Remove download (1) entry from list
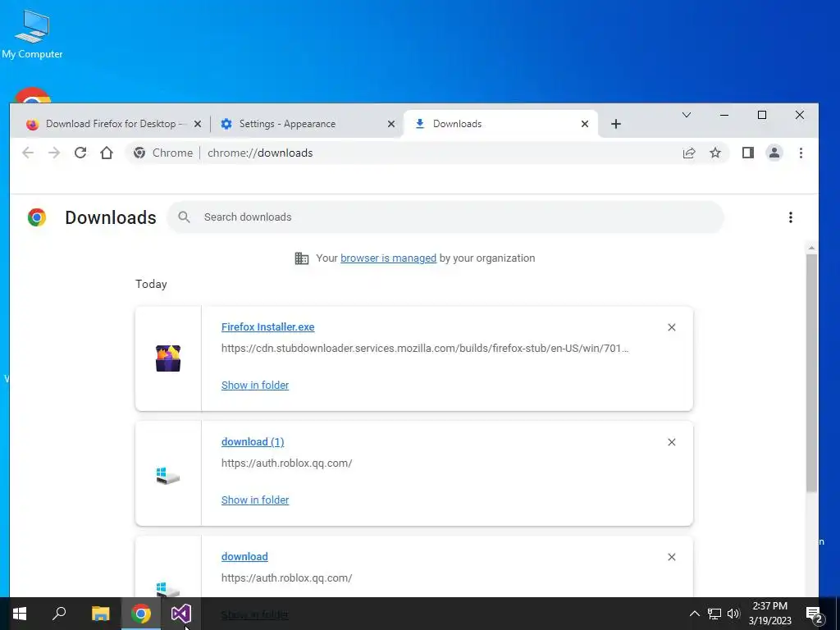Screen dimensions: 840x630 (x=672, y=442)
